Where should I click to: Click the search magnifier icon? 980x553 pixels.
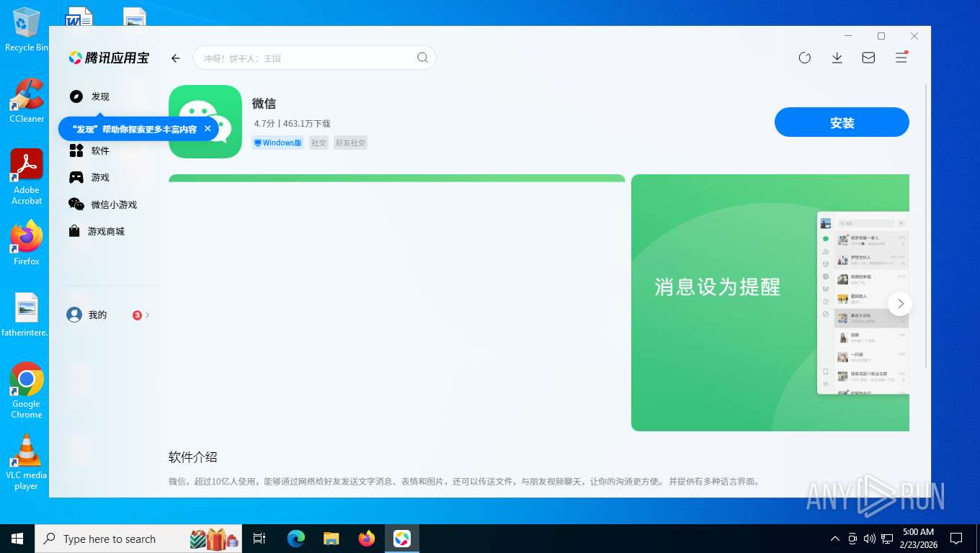coord(423,58)
